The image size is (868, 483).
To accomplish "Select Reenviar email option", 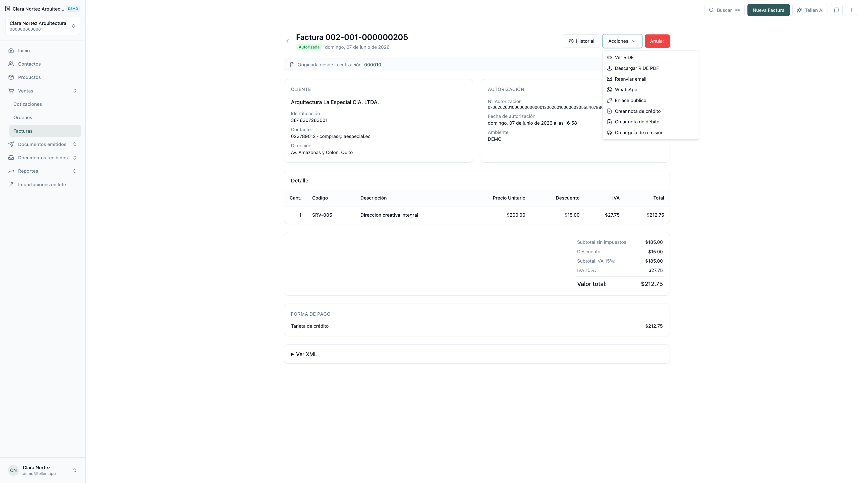I will point(650,79).
